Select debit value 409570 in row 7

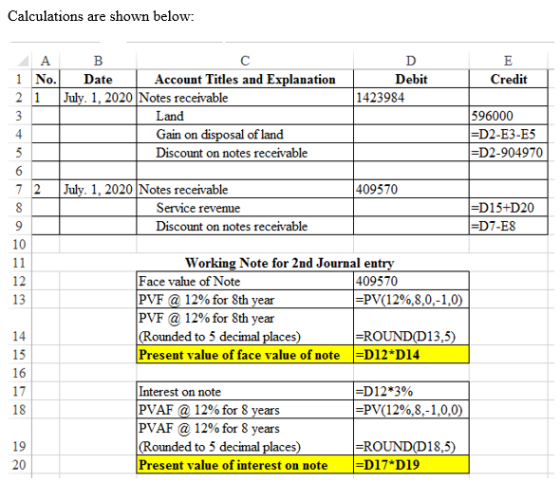tap(411, 189)
